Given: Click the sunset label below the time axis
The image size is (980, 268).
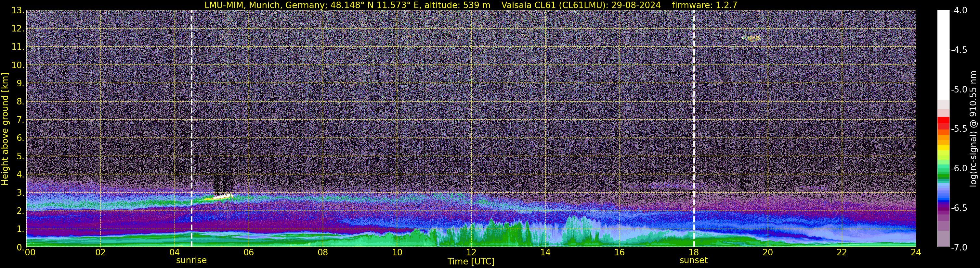Looking at the screenshot, I should [694, 261].
